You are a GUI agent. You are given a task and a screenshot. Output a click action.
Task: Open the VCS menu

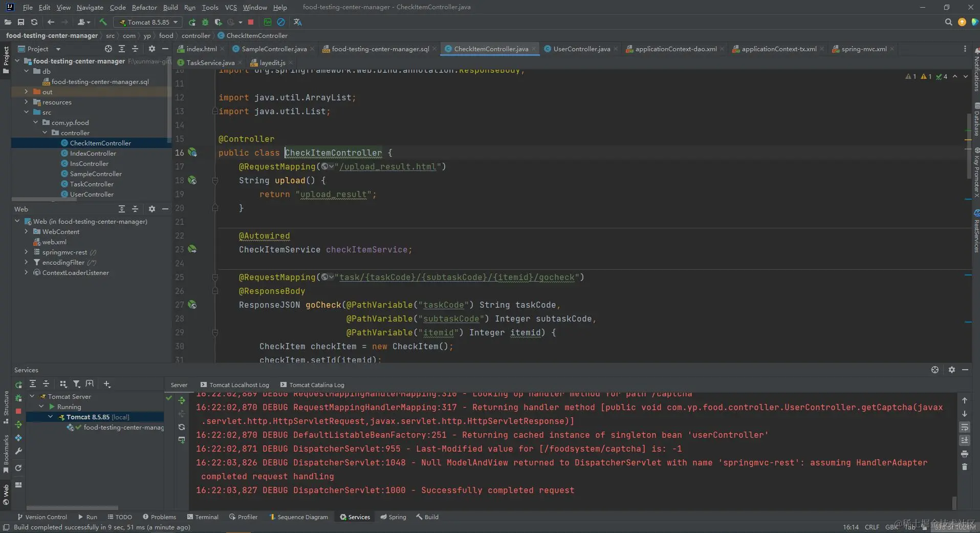coord(231,7)
